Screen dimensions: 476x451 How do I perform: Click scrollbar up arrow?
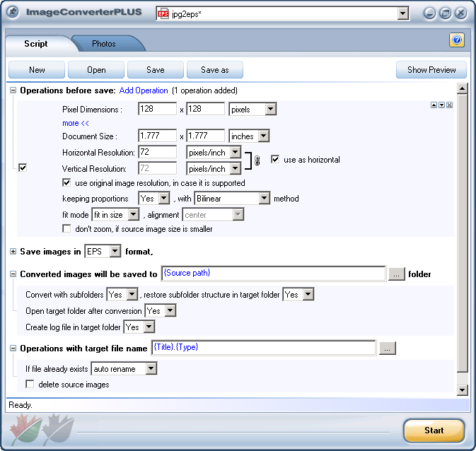click(462, 88)
